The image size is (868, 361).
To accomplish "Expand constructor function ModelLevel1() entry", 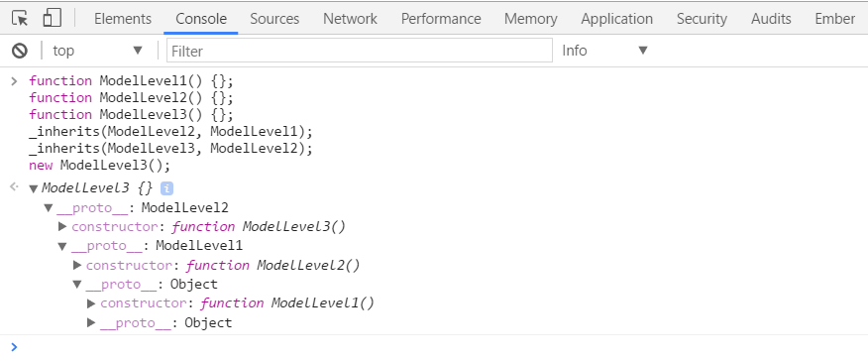I will click(x=92, y=302).
